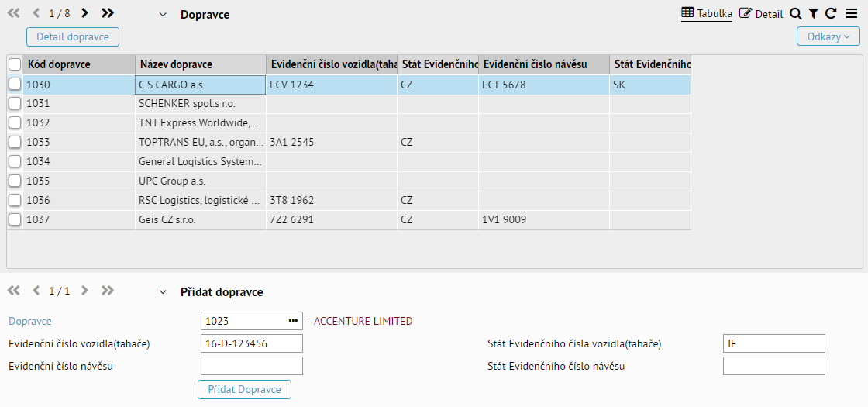
Task: Select the UPC Group a.s. cell
Action: pyautogui.click(x=201, y=181)
